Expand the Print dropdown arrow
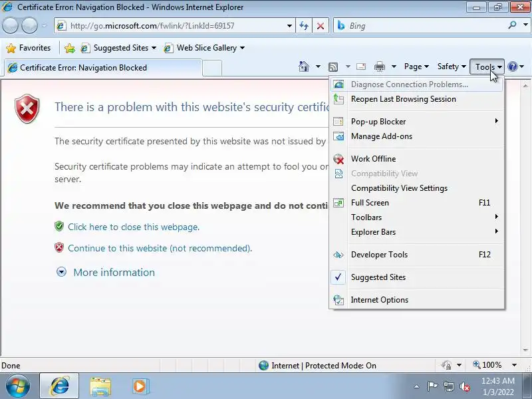Viewport: 532px width, 399px height. click(x=394, y=66)
